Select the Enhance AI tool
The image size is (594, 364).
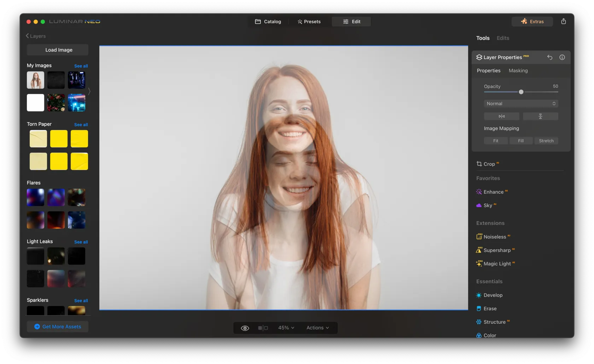pyautogui.click(x=493, y=192)
